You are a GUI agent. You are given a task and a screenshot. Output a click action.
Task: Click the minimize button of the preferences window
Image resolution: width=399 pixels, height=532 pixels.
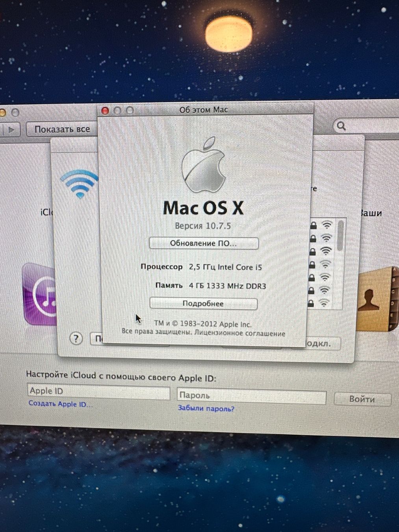pos(2,113)
